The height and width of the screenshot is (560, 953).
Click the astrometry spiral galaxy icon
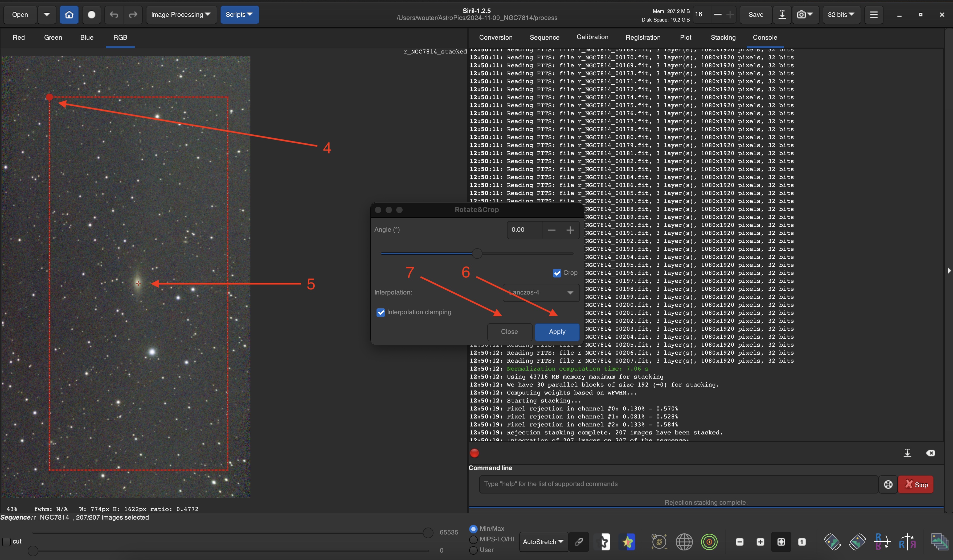pos(659,542)
